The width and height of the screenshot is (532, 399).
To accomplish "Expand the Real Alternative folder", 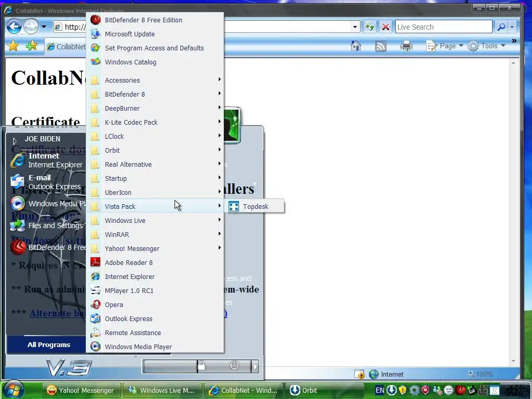I will coord(155,165).
